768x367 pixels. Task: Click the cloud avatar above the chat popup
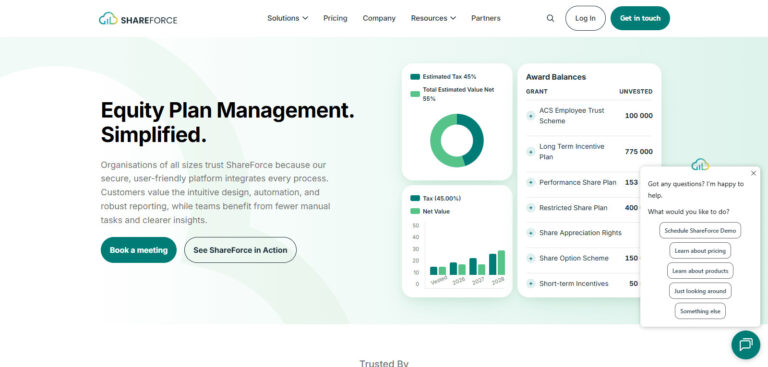[700, 165]
